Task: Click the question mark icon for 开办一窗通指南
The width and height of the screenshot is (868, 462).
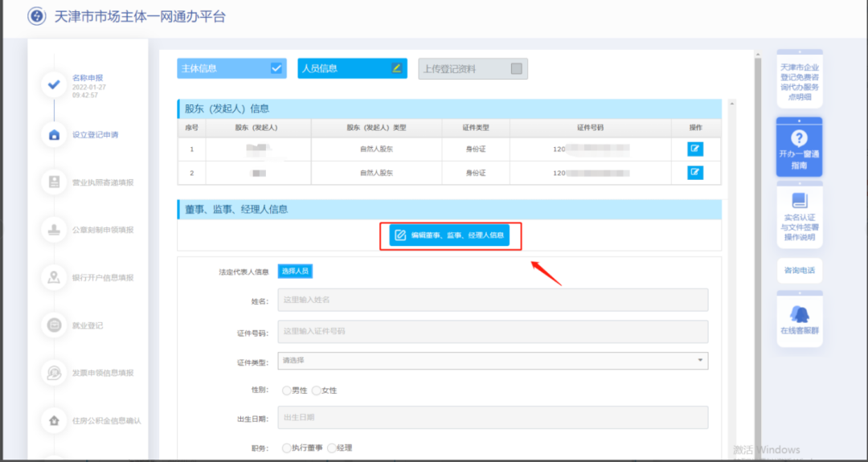Action: 800,138
